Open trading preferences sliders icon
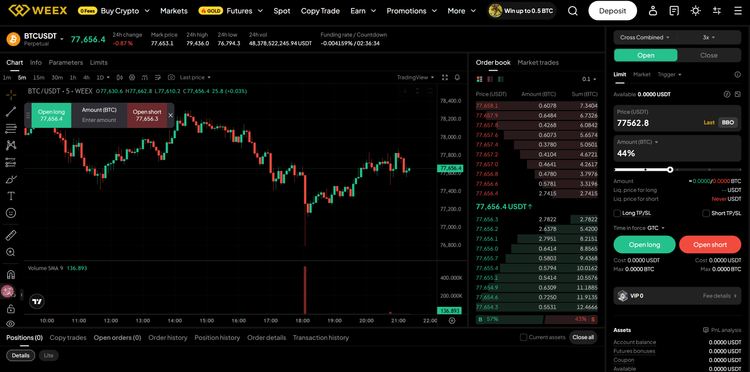Viewport: 750px width, 372px height. pos(717,11)
